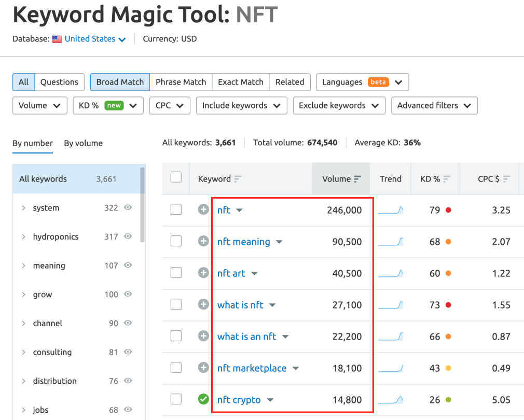The height and width of the screenshot is (420, 524).
Task: Toggle eye icon for 'distribution' group
Action: 128,381
